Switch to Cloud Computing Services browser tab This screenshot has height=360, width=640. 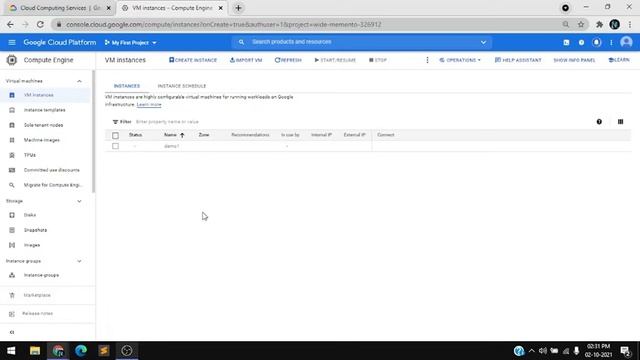(60, 8)
